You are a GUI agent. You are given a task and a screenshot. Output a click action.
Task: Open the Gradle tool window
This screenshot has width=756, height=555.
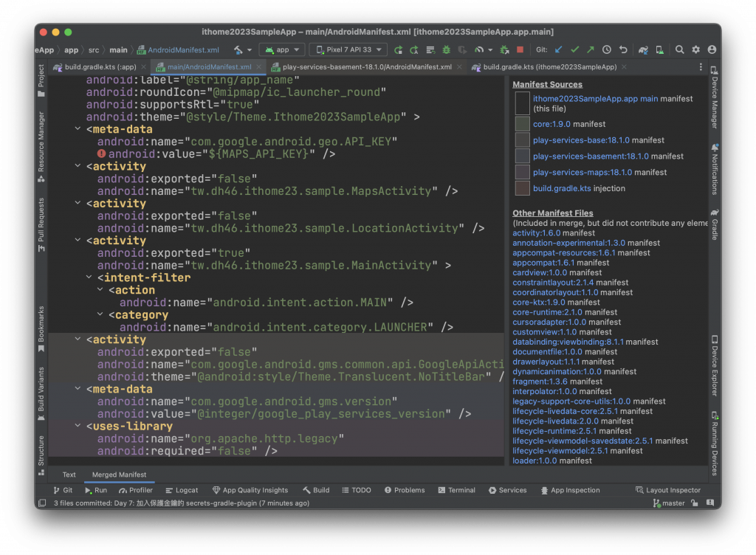pos(715,224)
